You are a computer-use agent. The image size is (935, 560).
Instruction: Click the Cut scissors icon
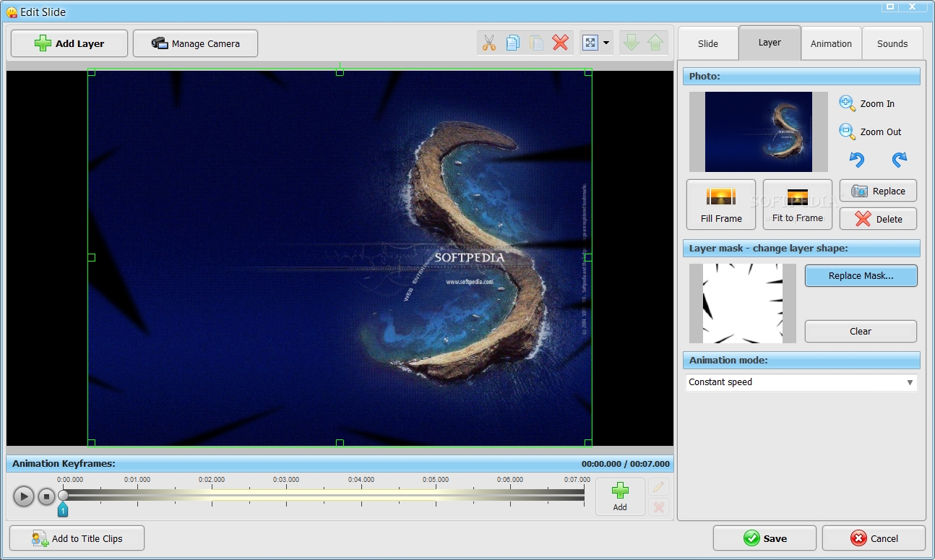(489, 43)
